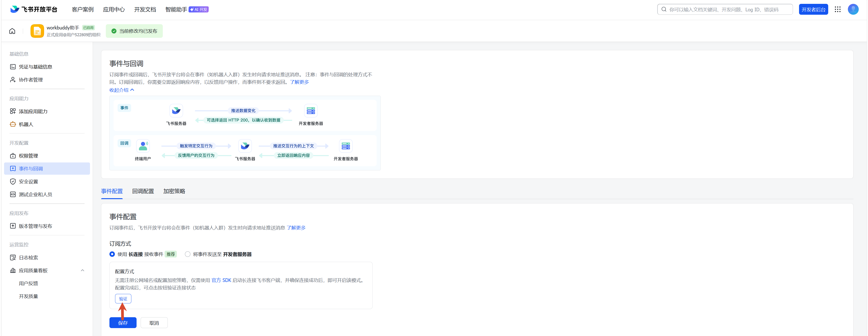The width and height of the screenshot is (868, 336).
Task: Open 开发文档 in the top menu
Action: (x=145, y=10)
